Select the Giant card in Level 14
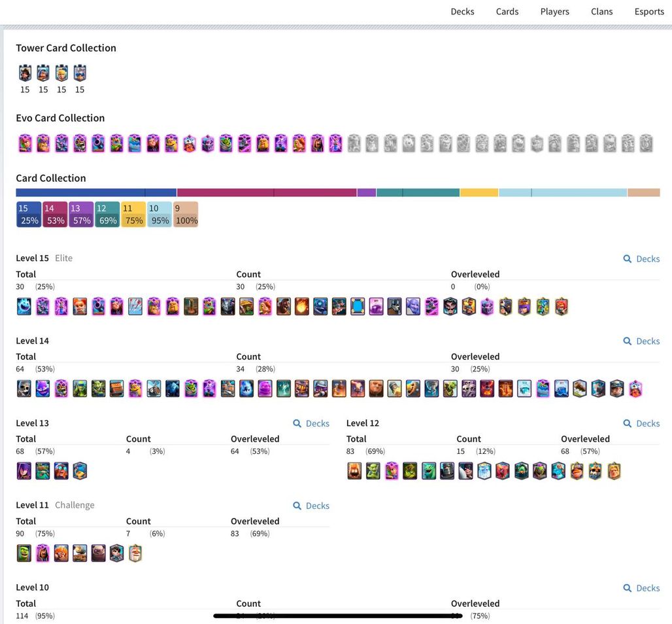The image size is (672, 624). click(x=376, y=389)
